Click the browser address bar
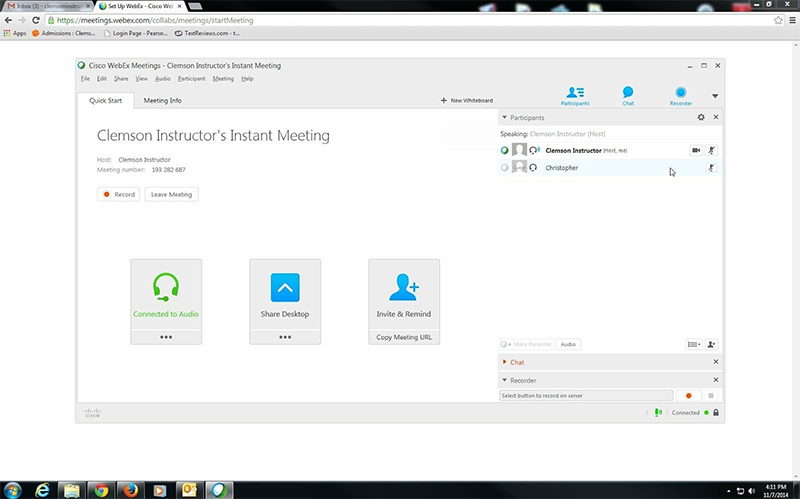The height and width of the screenshot is (499, 800). (413, 20)
